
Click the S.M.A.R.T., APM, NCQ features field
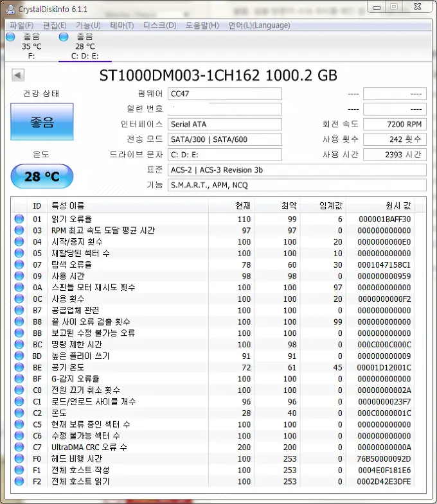(297, 185)
